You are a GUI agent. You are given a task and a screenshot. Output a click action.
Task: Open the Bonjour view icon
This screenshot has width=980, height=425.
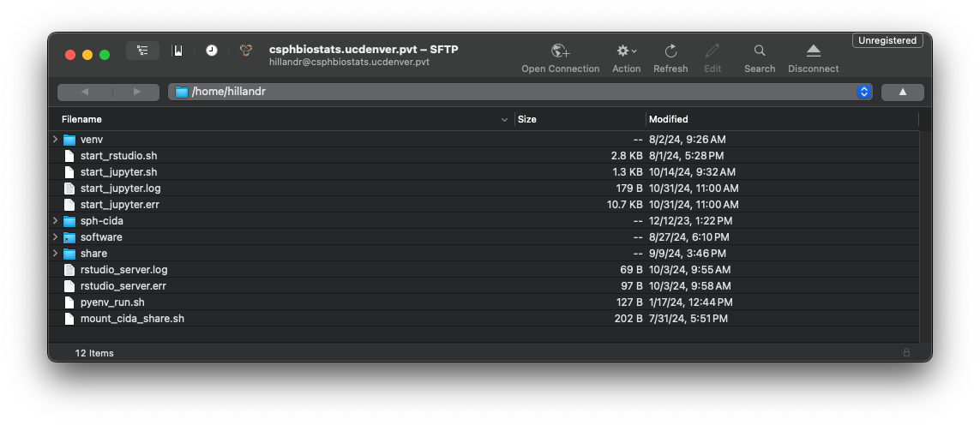[x=246, y=51]
